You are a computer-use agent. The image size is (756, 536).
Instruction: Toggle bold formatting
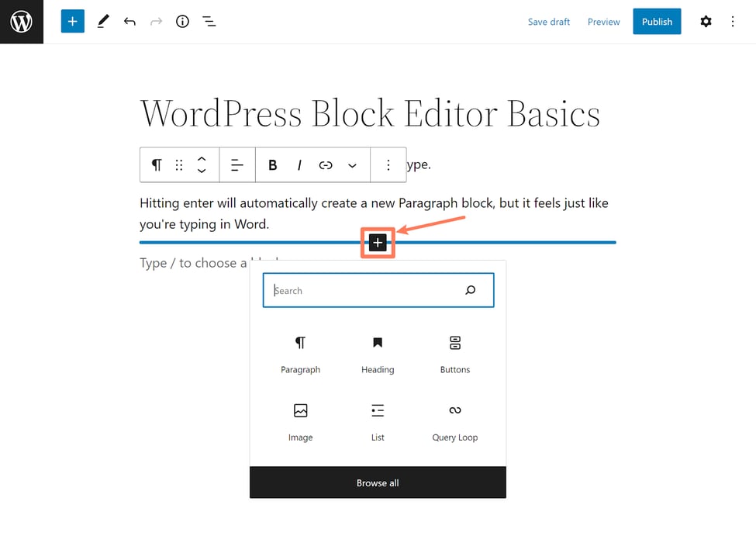272,165
